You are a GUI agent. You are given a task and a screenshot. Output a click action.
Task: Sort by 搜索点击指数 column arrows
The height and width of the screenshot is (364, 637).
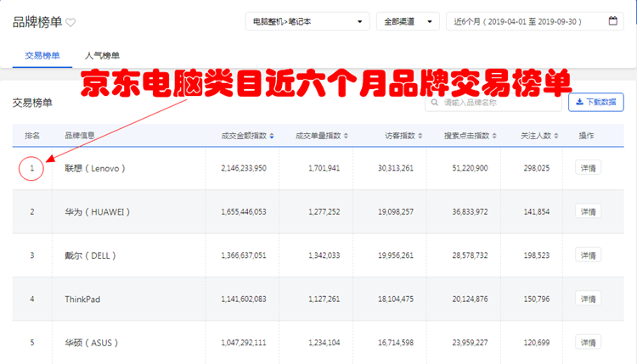point(494,136)
